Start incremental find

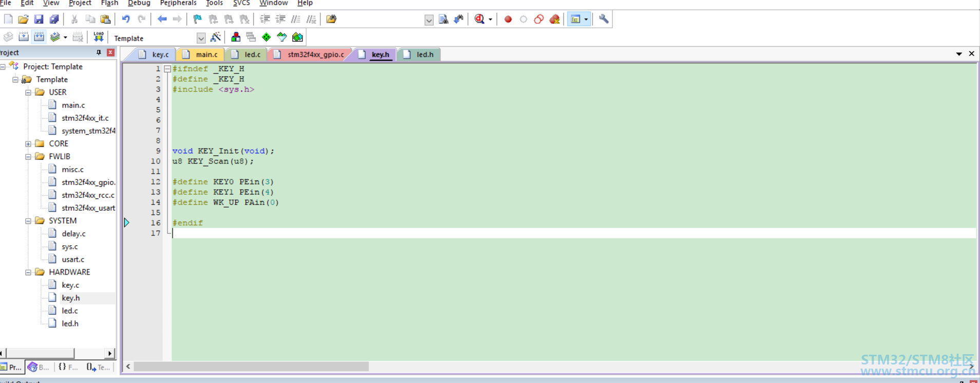click(459, 19)
